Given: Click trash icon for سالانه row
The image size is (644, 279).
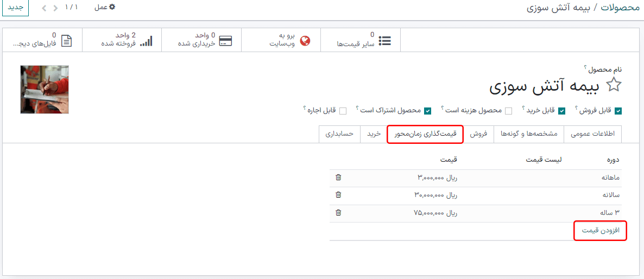Looking at the screenshot, I should pos(338,195).
